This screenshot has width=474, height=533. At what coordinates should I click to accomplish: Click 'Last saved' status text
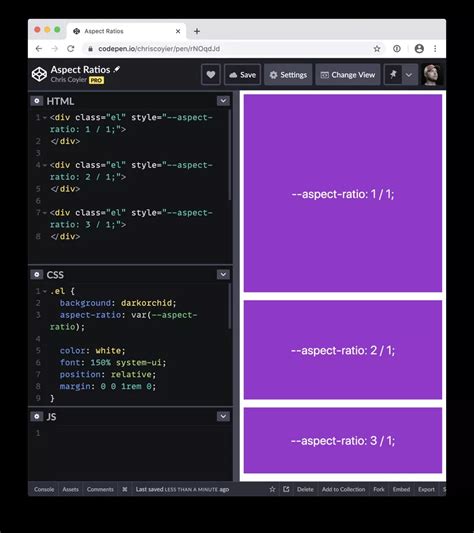click(182, 489)
